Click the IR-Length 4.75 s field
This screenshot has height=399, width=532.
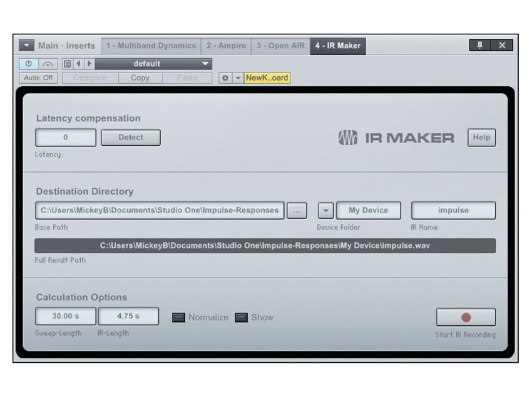point(128,316)
